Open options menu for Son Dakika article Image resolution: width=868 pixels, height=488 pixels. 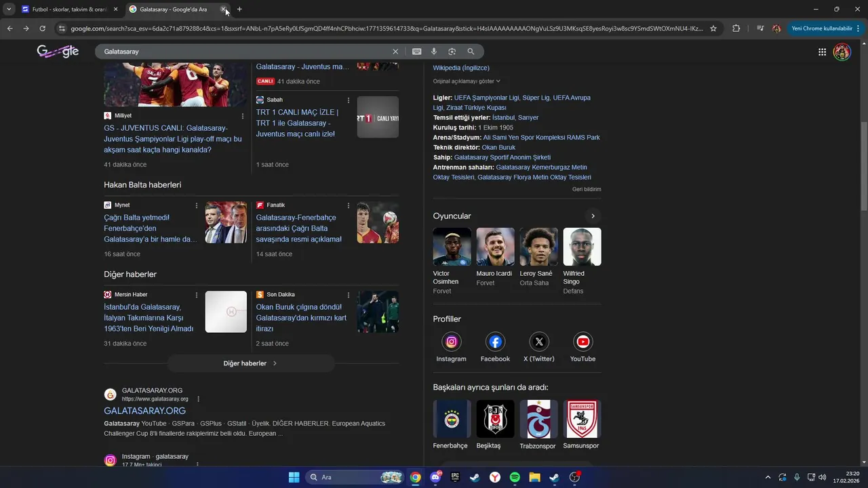(x=349, y=295)
